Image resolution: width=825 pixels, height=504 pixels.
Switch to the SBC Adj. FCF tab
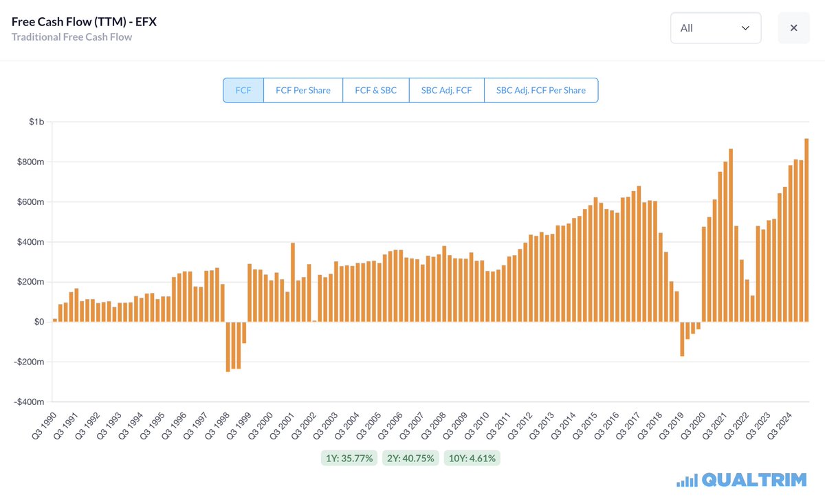click(x=447, y=90)
